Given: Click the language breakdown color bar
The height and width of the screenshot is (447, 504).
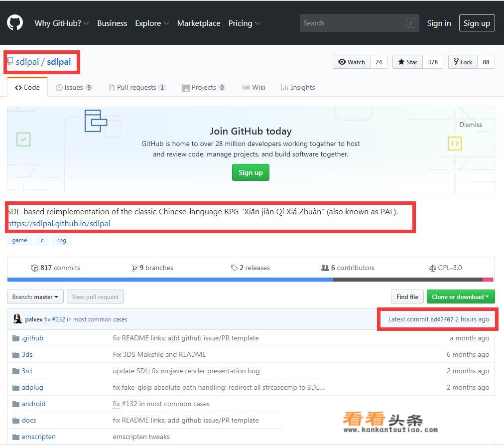Looking at the screenshot, I should tap(251, 280).
